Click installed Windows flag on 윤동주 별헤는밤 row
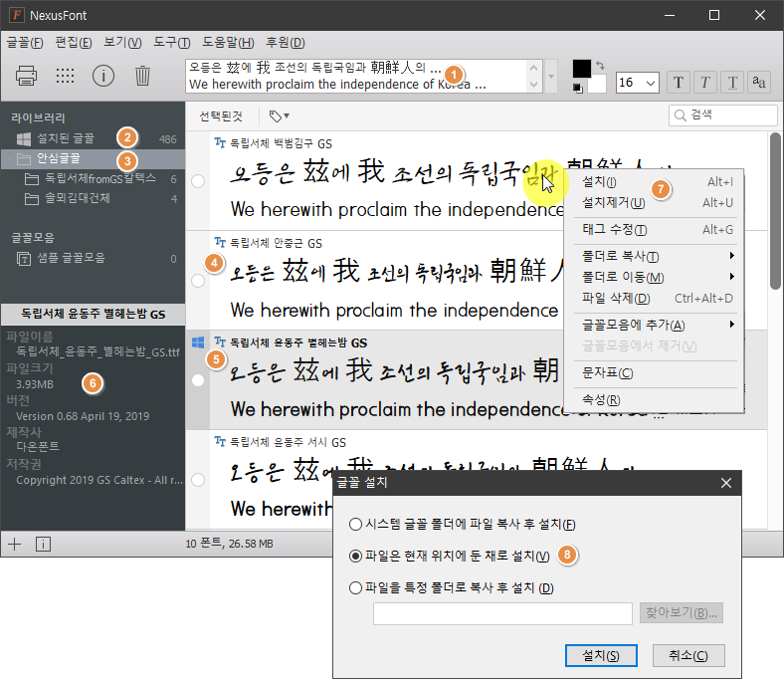Screen dimensions: 784x679 pyautogui.click(x=198, y=342)
